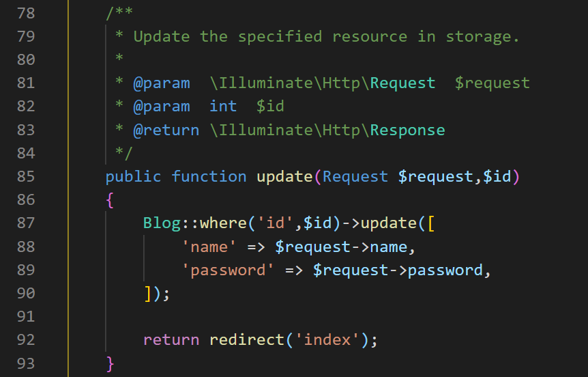The height and width of the screenshot is (377, 588).
Task: Click the opening curly brace on line 86
Action: (x=110, y=199)
